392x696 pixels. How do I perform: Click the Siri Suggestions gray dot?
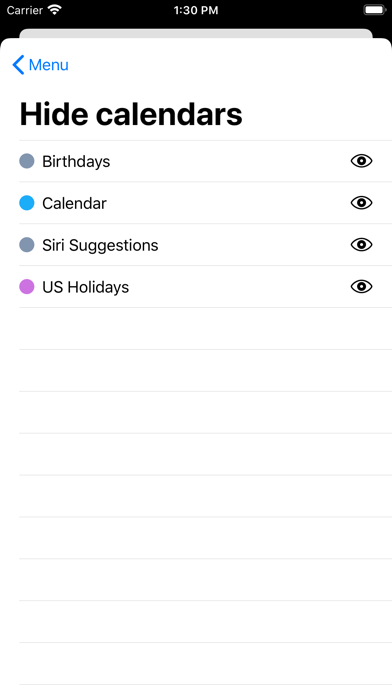[x=27, y=245]
